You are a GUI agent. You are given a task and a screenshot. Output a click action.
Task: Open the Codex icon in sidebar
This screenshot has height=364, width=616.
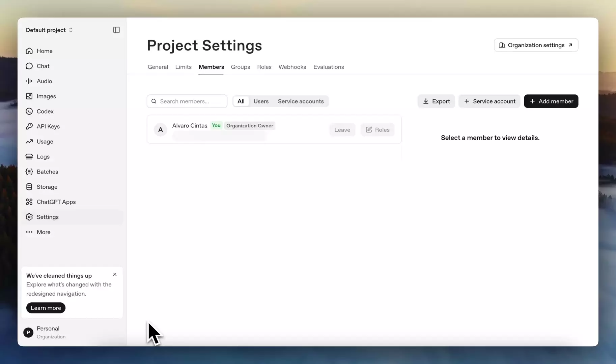click(29, 111)
